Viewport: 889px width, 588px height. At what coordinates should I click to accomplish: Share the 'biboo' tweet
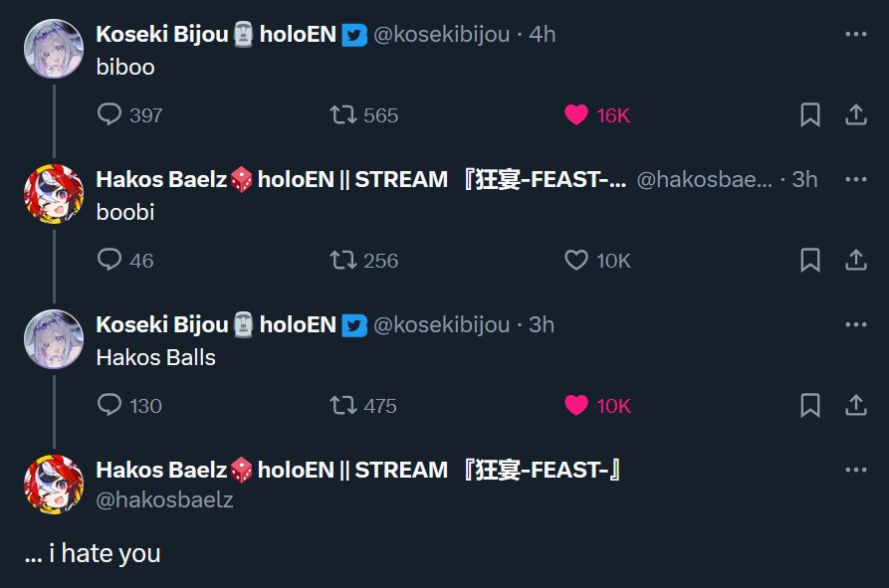click(855, 115)
